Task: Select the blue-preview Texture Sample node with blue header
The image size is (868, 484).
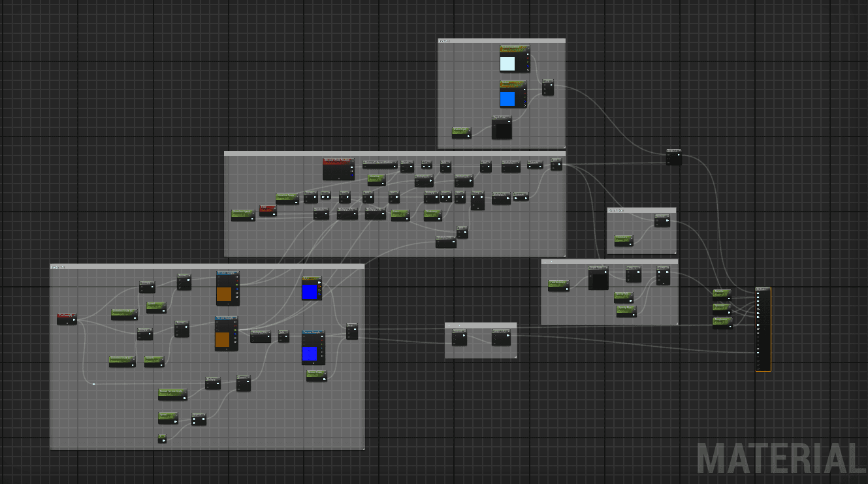Action: pos(313,347)
